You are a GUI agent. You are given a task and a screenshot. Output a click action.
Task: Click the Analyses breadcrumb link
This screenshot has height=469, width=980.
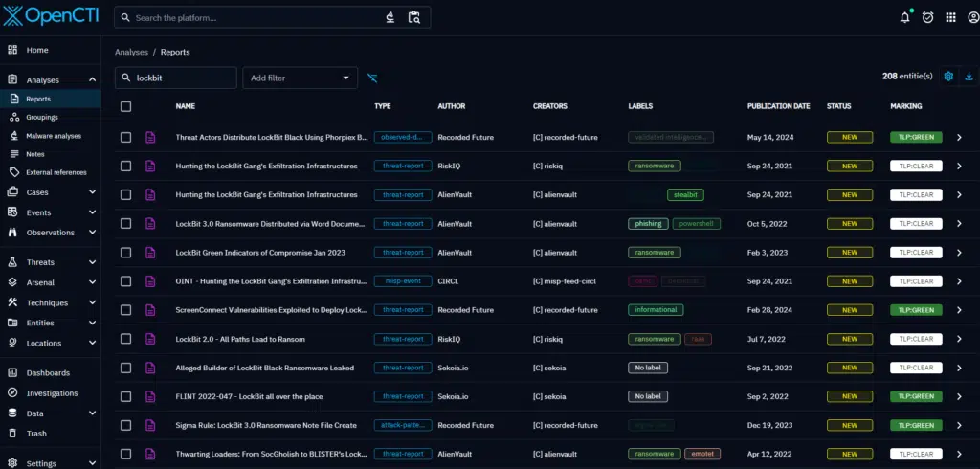pyautogui.click(x=131, y=52)
